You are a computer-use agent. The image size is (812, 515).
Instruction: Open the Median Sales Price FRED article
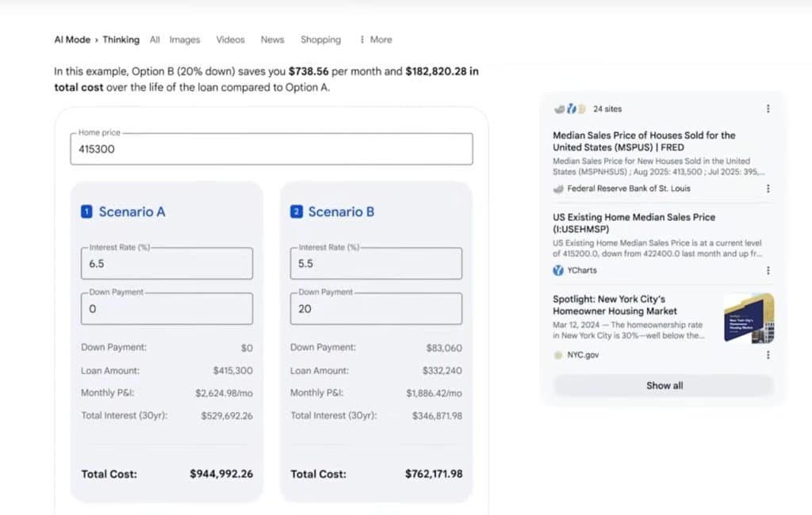tap(644, 142)
